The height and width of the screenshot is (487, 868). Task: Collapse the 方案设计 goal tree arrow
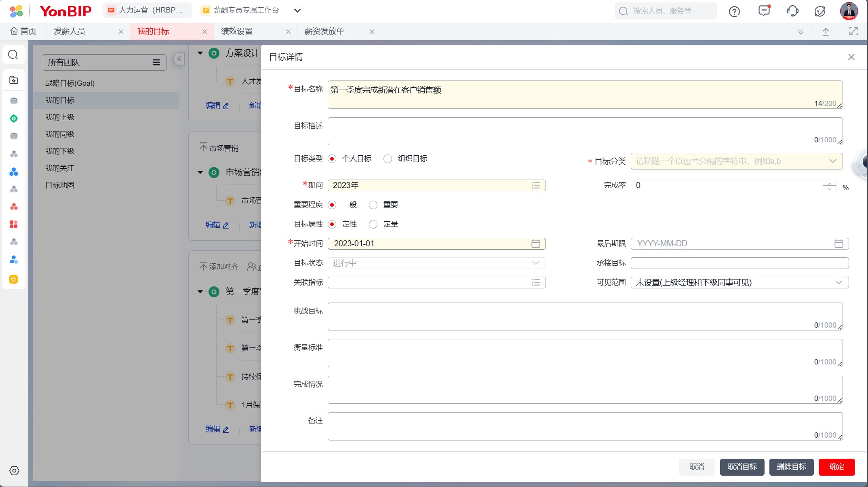click(x=200, y=53)
